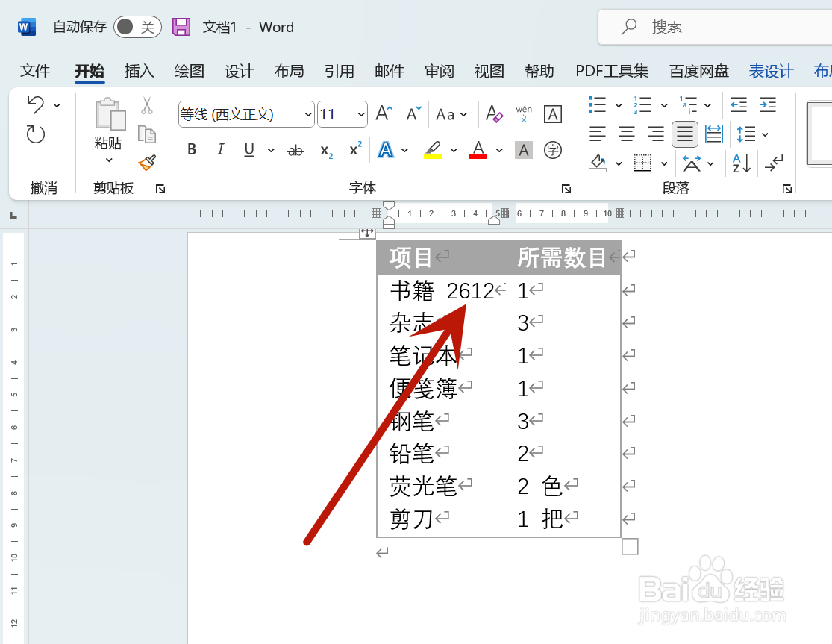Open bullet list style dropdown

(x=619, y=105)
